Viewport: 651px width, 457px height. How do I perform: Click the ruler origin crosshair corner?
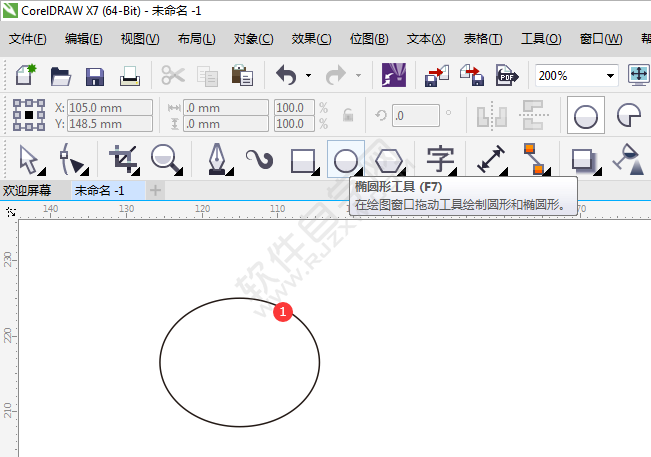coord(11,212)
